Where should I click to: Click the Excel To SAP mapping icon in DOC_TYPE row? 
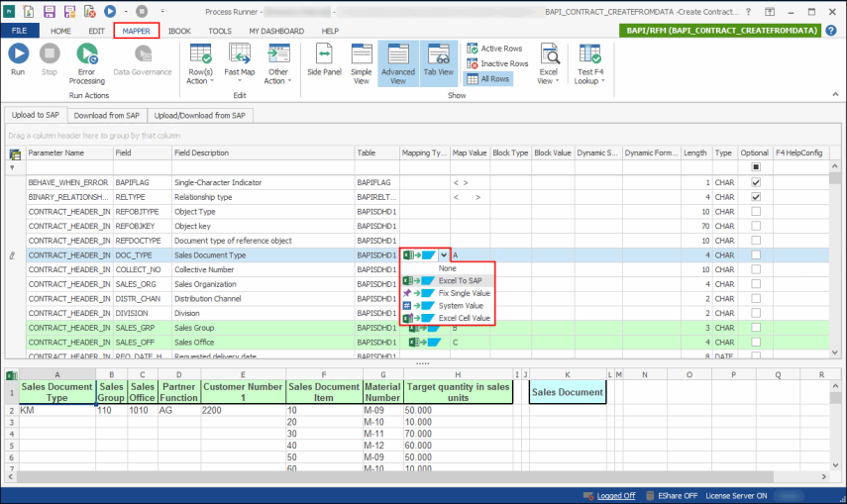[419, 255]
